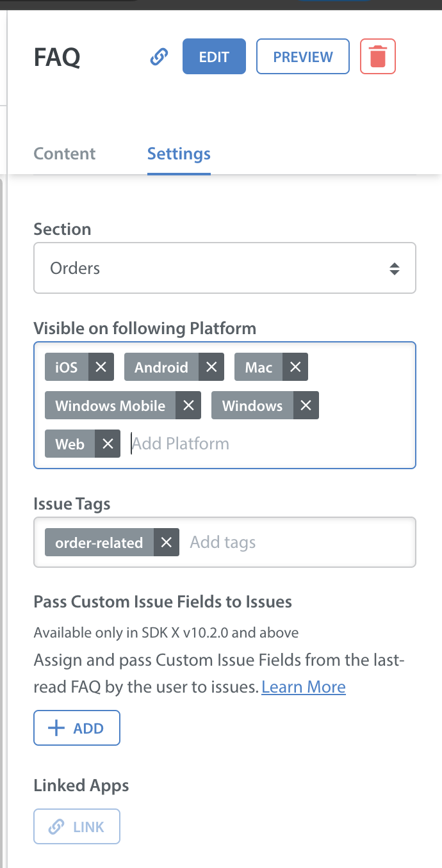The image size is (442, 868).
Task: Open the Section dropdown showing Orders
Action: pos(225,268)
